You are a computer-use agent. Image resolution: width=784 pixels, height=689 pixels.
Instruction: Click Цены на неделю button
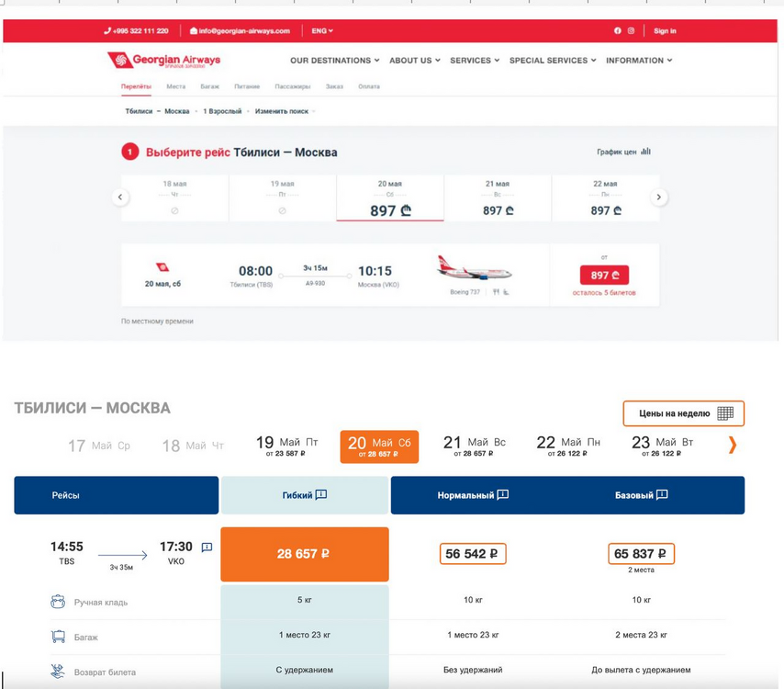click(684, 413)
